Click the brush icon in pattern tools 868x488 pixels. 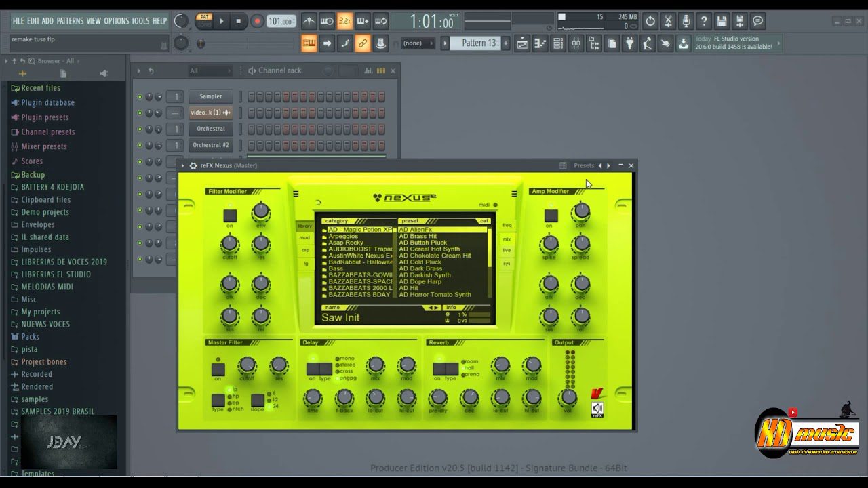point(345,44)
